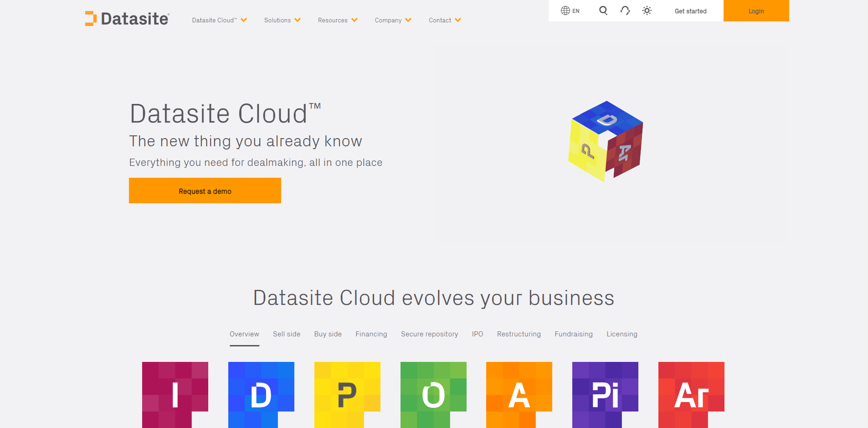Switch to the Sell side tab
868x428 pixels.
coord(287,334)
